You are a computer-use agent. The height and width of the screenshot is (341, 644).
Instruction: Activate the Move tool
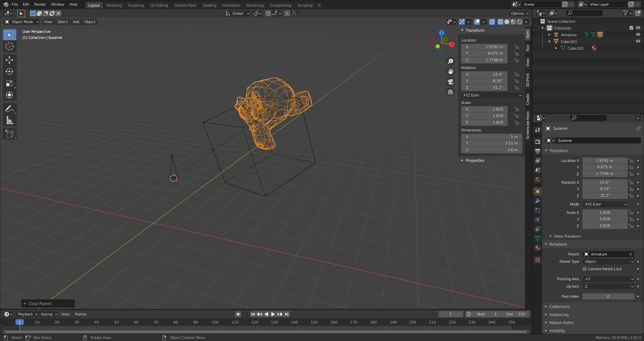pyautogui.click(x=9, y=60)
